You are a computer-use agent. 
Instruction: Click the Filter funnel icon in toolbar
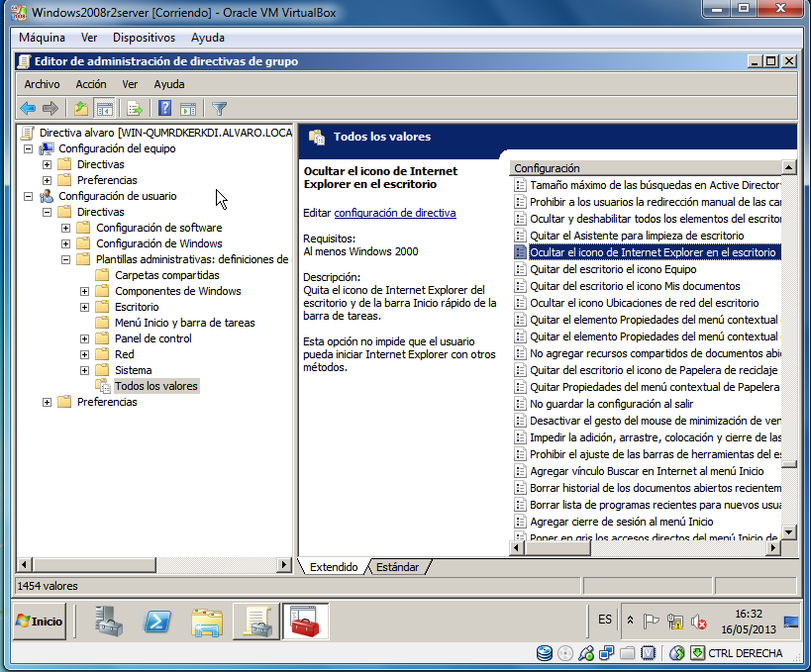[220, 109]
